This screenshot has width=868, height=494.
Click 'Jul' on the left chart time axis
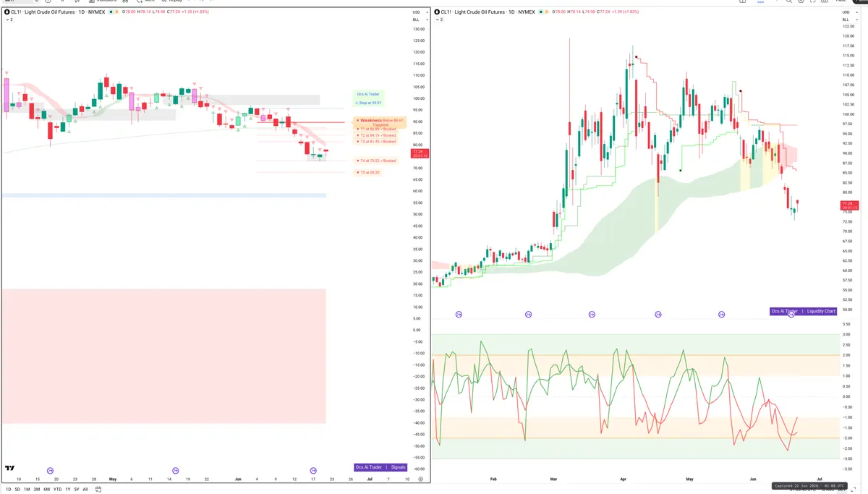(x=370, y=480)
